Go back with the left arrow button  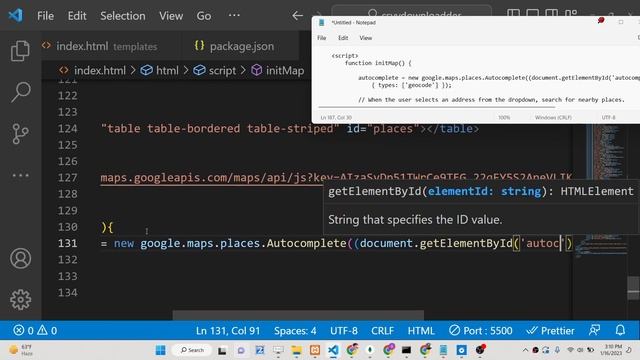[x=297, y=16]
